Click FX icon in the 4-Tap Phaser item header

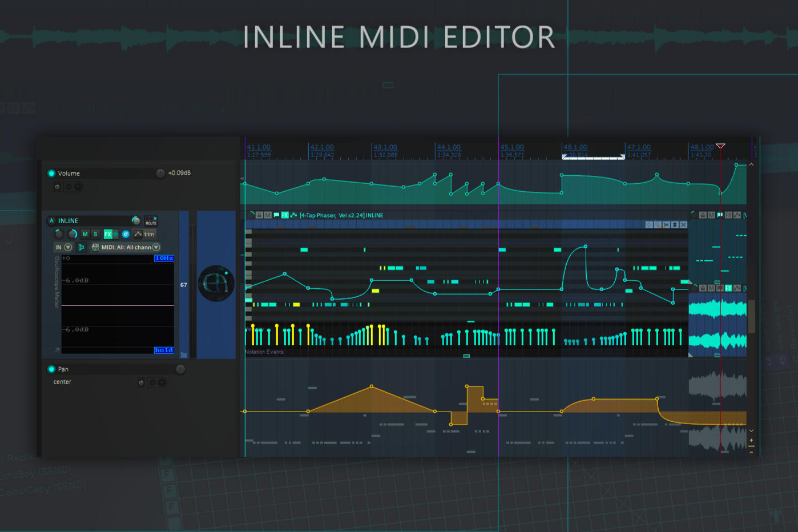[285, 215]
